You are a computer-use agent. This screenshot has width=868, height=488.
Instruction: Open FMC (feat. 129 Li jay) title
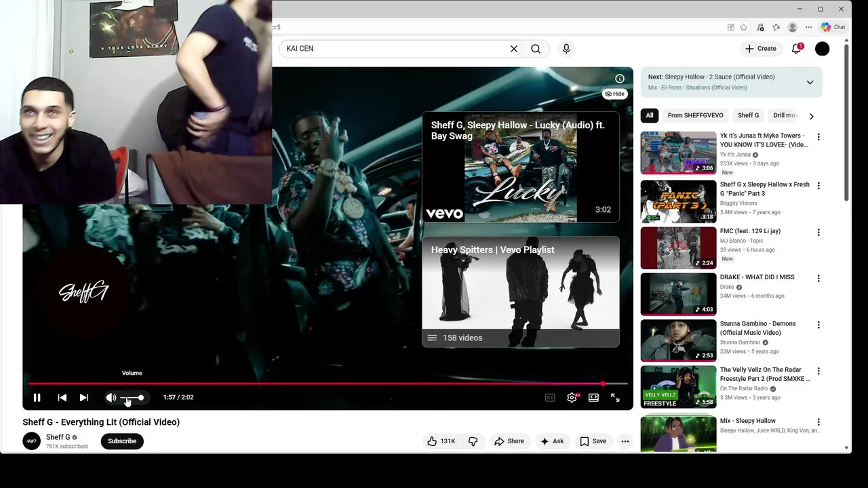750,231
